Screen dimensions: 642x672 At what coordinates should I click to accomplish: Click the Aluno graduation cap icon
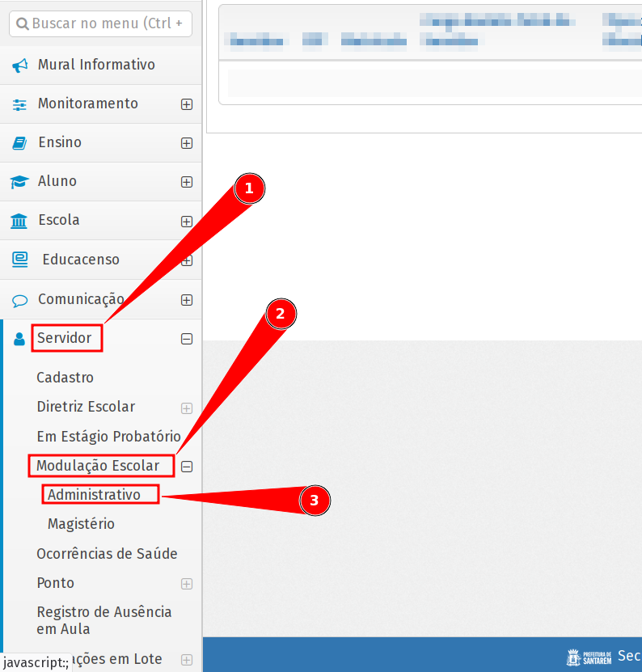pyautogui.click(x=19, y=182)
